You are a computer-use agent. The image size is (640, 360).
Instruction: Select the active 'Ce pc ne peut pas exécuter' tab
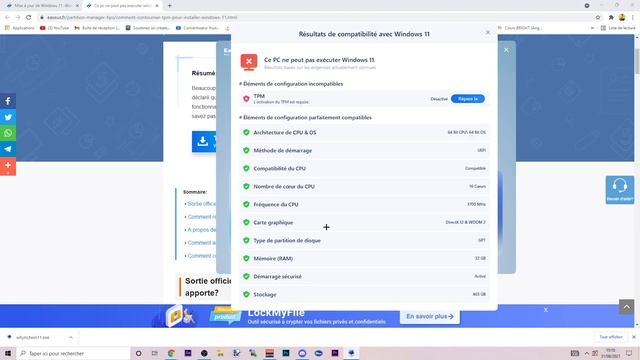click(122, 6)
